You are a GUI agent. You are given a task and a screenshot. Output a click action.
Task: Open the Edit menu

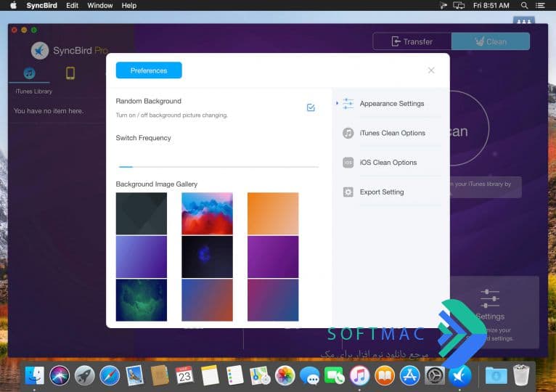point(72,5)
